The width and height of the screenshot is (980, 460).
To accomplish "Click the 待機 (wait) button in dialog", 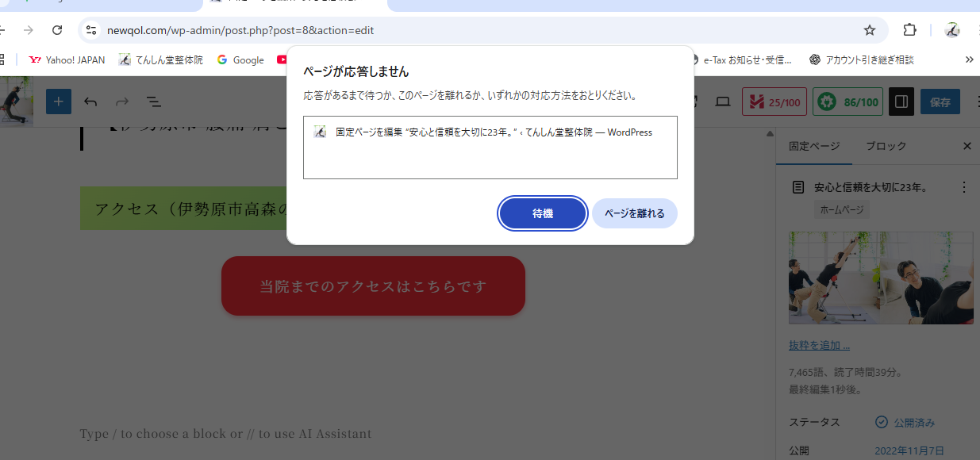I will point(543,213).
